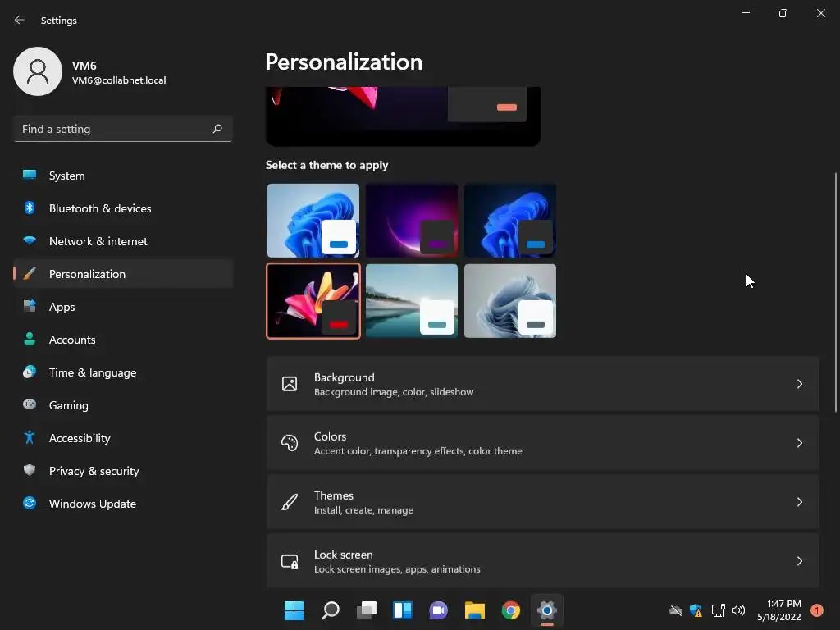Click the search magnifier in Find a setting
The height and width of the screenshot is (630, 840).
pyautogui.click(x=217, y=129)
